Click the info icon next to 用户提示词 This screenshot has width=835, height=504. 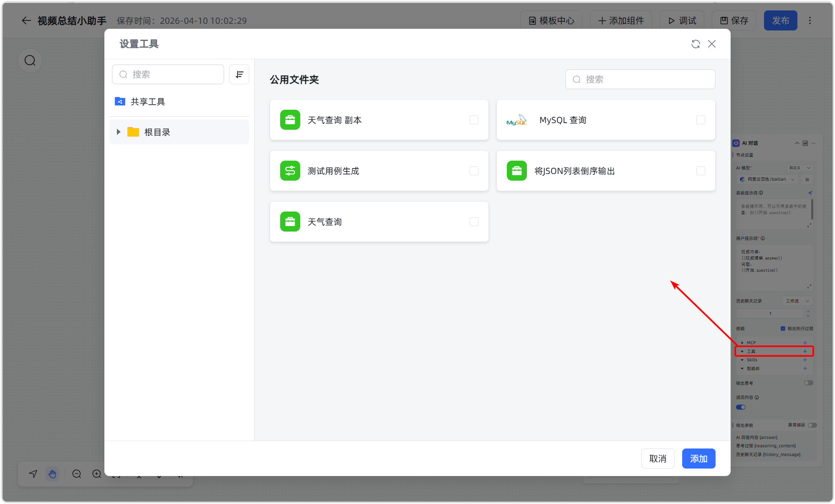(x=763, y=238)
